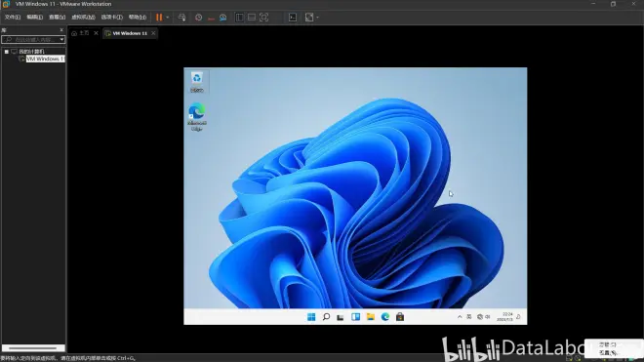644x362 pixels.
Task: Close the library panel
Action: point(61,30)
